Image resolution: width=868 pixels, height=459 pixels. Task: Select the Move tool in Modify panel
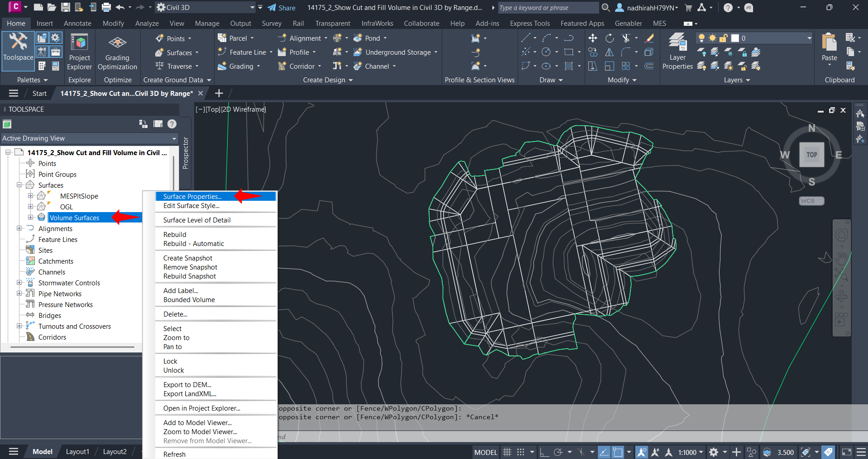[x=592, y=38]
